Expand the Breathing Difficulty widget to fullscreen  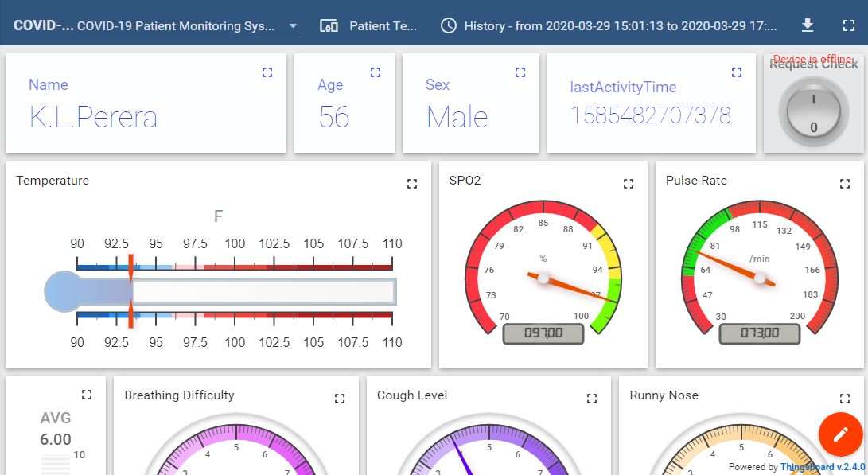coord(340,399)
